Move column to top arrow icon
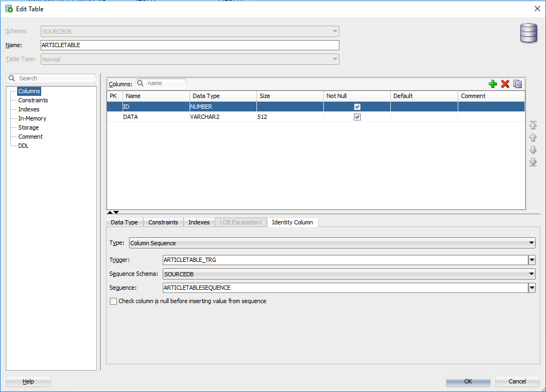Image resolution: width=546 pixels, height=392 pixels. coord(533,125)
